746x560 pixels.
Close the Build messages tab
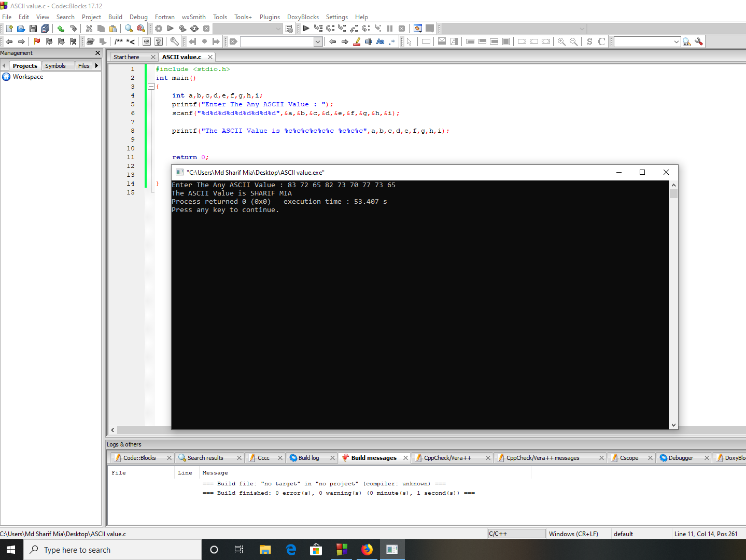click(x=405, y=458)
